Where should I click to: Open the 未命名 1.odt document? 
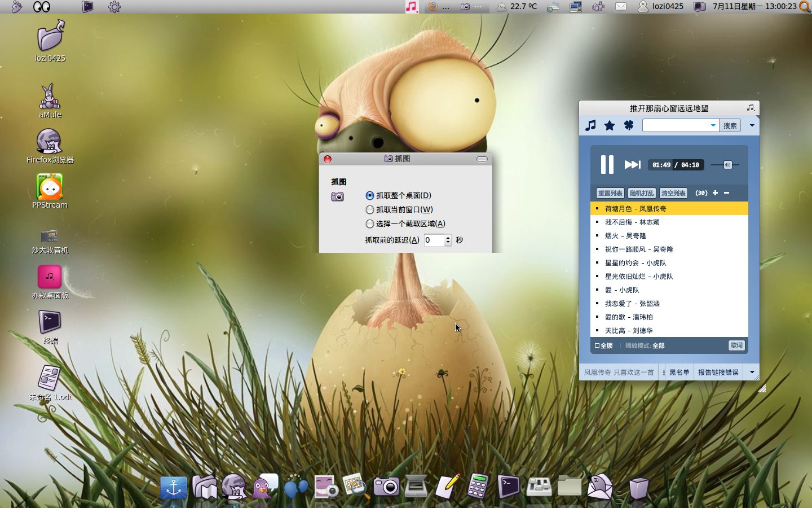click(x=50, y=383)
